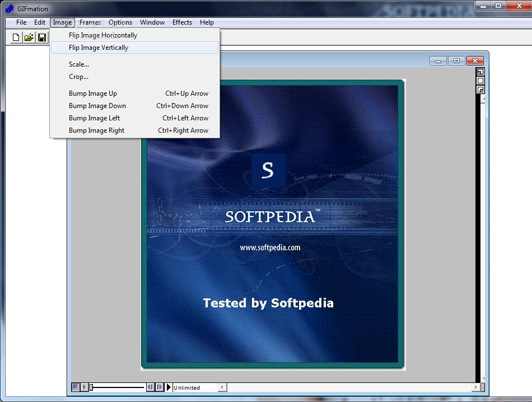Image resolution: width=532 pixels, height=402 pixels.
Task: Click the bottom view mode icon in right strip
Action: [x=480, y=90]
